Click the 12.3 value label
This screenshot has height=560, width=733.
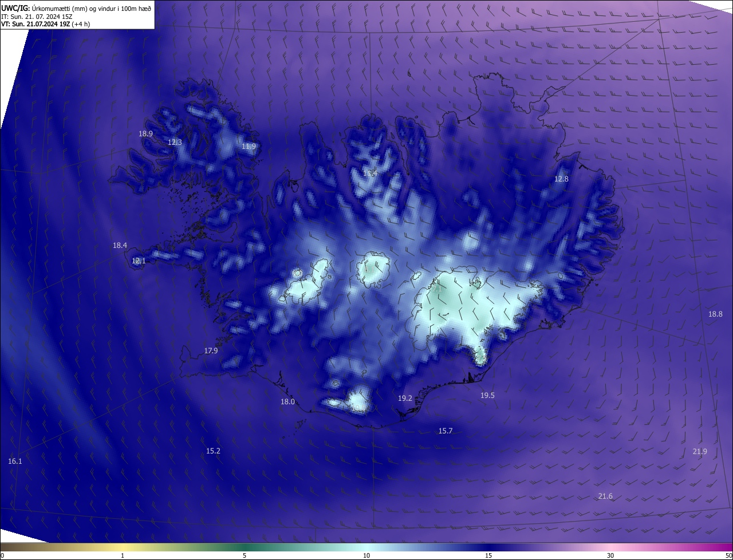point(175,142)
